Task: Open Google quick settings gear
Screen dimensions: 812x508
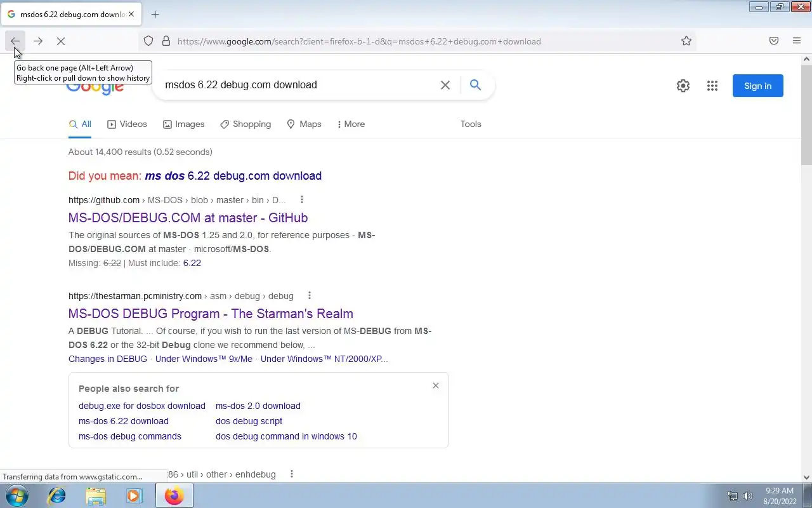Action: (x=683, y=86)
